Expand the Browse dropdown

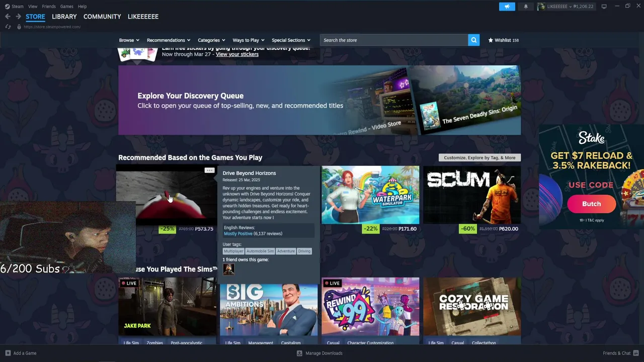coord(129,40)
